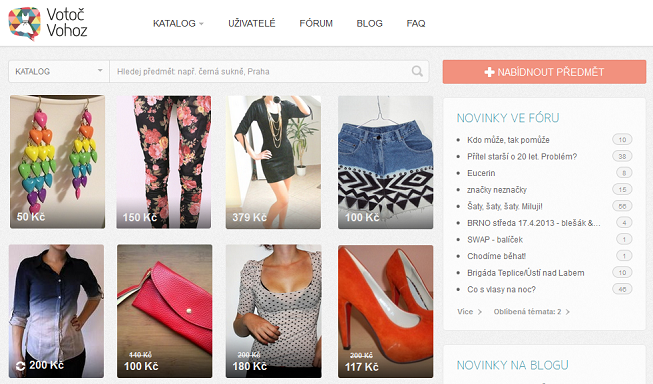Screen dimensions: 653x384
Task: Open forum topic 'Chodíme běhat!'
Action: click(496, 256)
